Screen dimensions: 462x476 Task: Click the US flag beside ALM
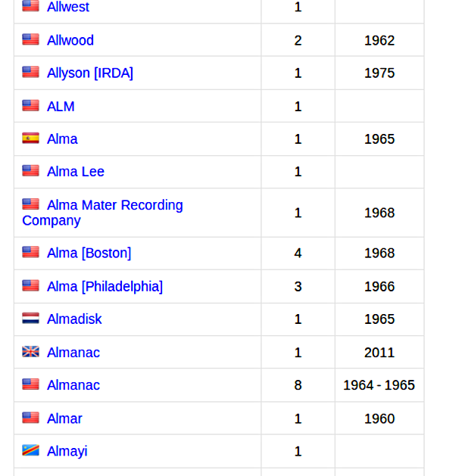(30, 106)
